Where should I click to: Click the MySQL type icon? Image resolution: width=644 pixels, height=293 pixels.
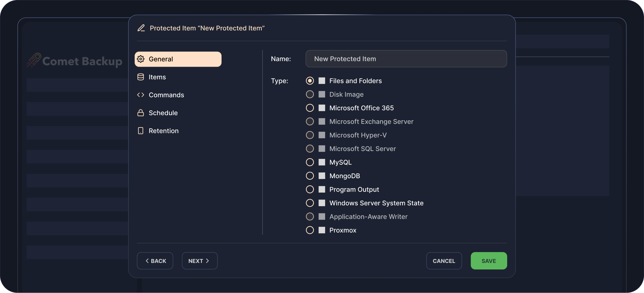click(322, 162)
